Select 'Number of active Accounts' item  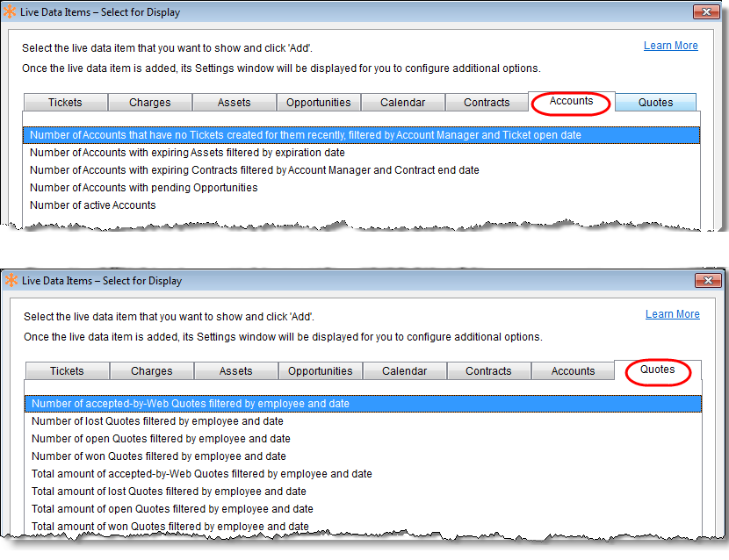click(x=92, y=205)
